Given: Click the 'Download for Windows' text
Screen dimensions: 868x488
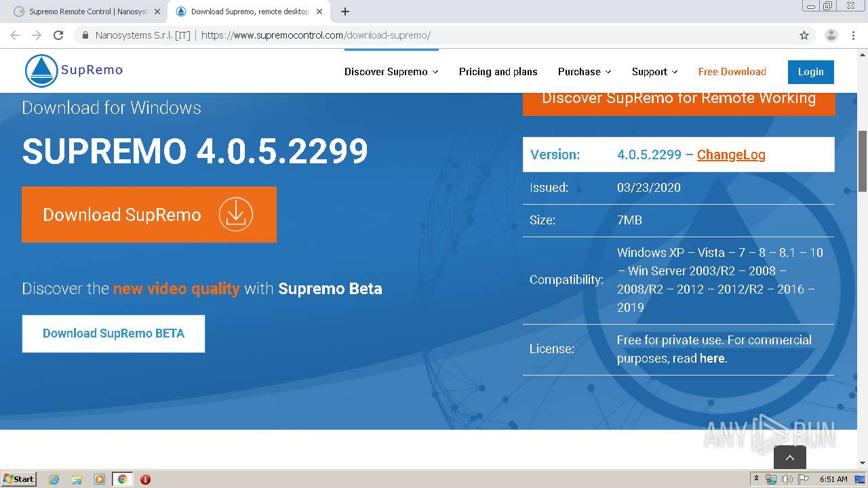Looking at the screenshot, I should coord(112,108).
